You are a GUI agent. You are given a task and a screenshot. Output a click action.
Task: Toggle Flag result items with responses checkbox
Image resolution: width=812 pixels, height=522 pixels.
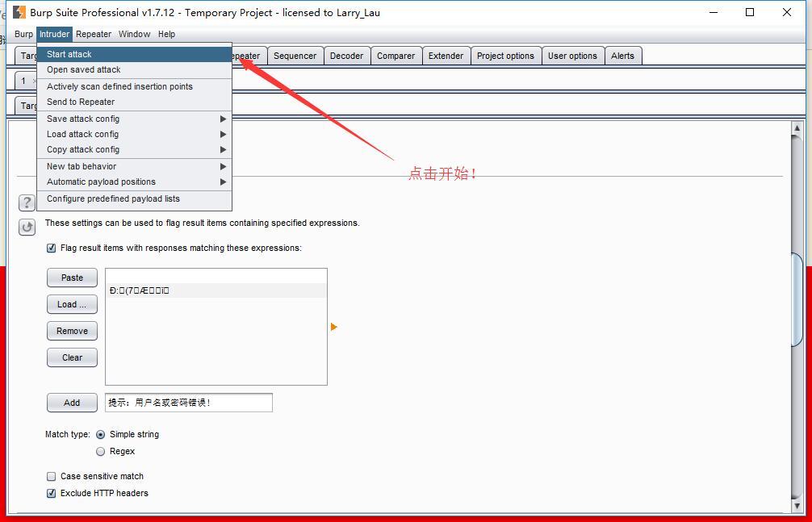point(52,248)
